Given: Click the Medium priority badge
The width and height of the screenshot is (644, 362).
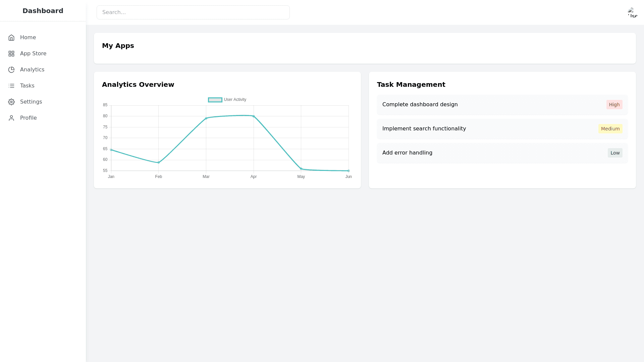Looking at the screenshot, I should tap(610, 129).
